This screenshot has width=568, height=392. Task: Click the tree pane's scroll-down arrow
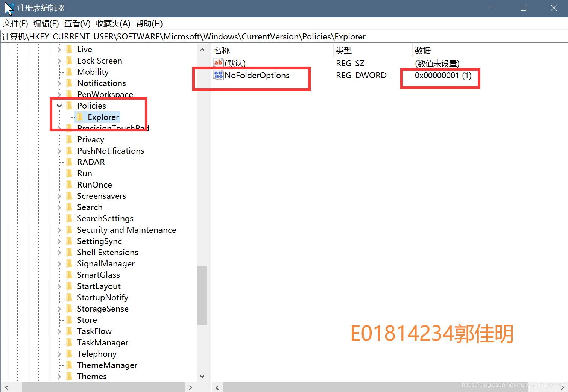tap(202, 376)
